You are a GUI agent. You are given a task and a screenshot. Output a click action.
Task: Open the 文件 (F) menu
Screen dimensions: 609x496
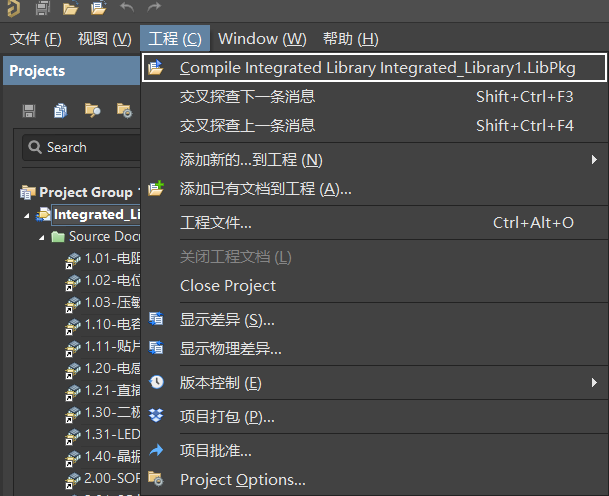35,39
